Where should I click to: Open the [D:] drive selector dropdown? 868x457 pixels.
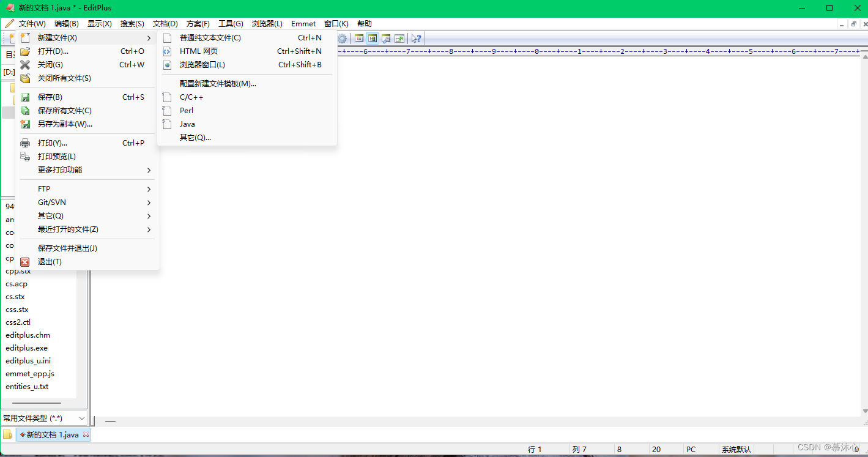[9, 72]
